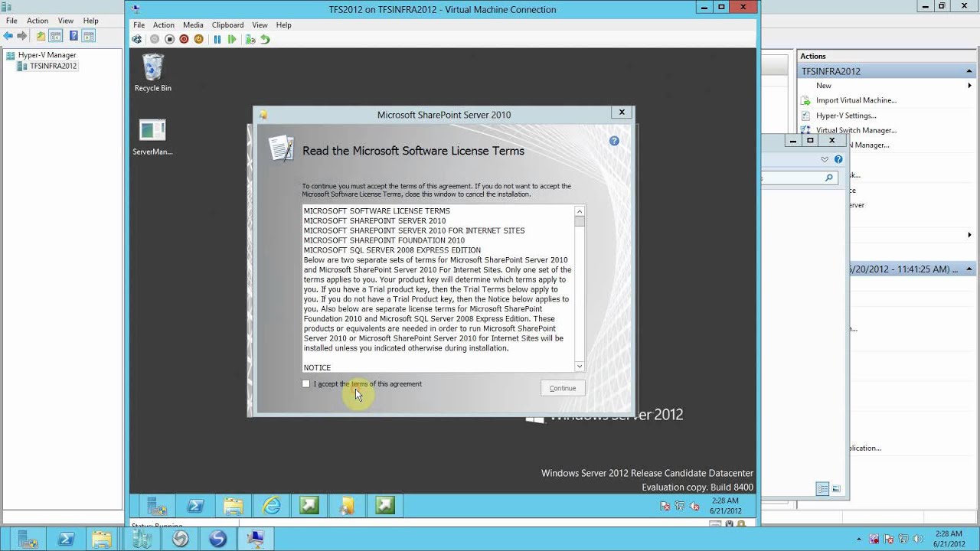Expand the New submenu in Actions
The width and height of the screenshot is (980, 551).
(x=970, y=86)
